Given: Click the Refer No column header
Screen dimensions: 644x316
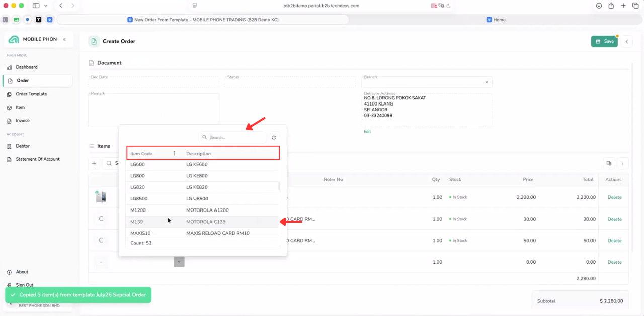Looking at the screenshot, I should (x=333, y=179).
